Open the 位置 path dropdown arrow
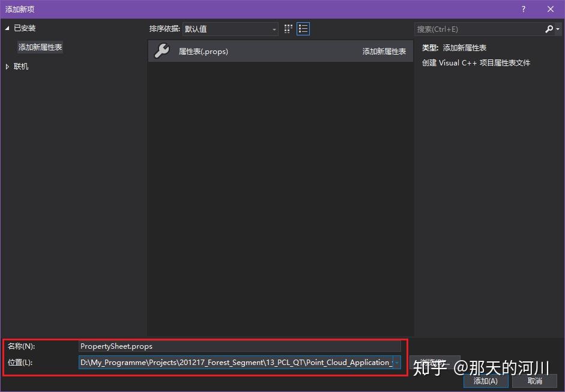565x392 pixels. [x=397, y=362]
